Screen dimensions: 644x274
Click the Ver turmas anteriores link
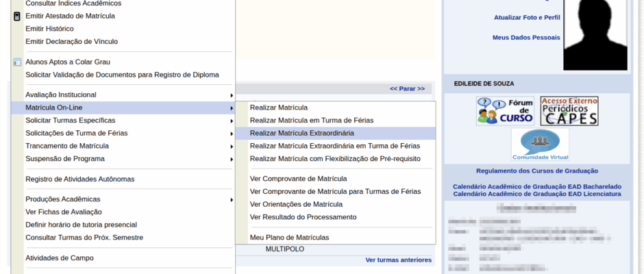[x=398, y=260]
